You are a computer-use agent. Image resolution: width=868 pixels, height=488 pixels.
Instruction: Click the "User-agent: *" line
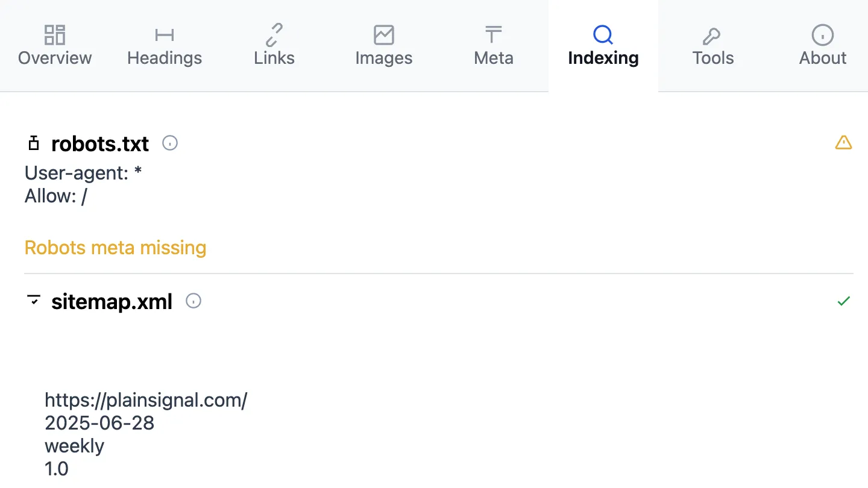[x=83, y=174]
